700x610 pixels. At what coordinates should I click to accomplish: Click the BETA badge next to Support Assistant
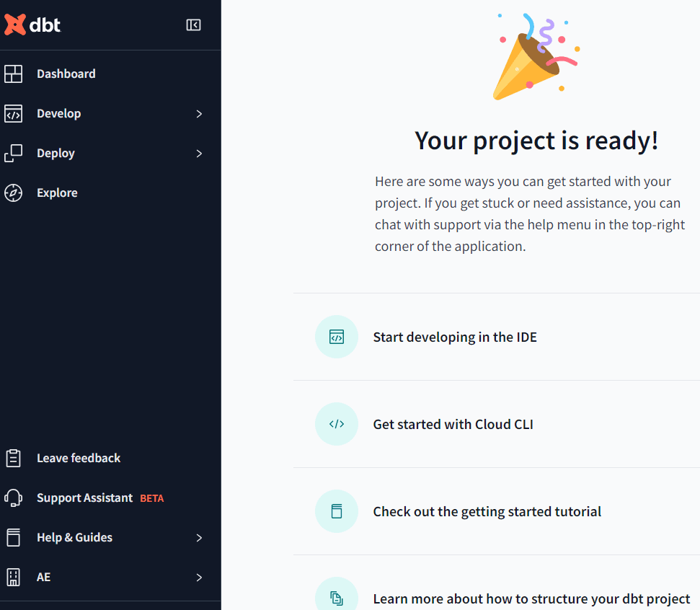pos(152,498)
